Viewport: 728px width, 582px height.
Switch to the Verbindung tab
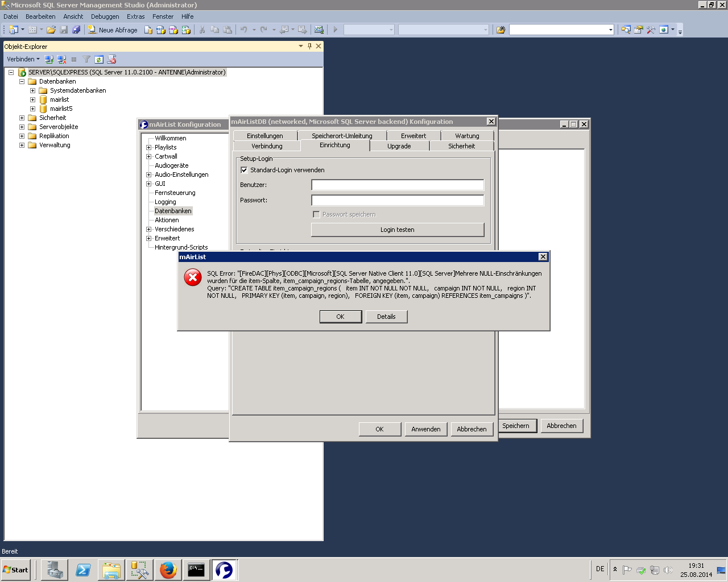(267, 146)
